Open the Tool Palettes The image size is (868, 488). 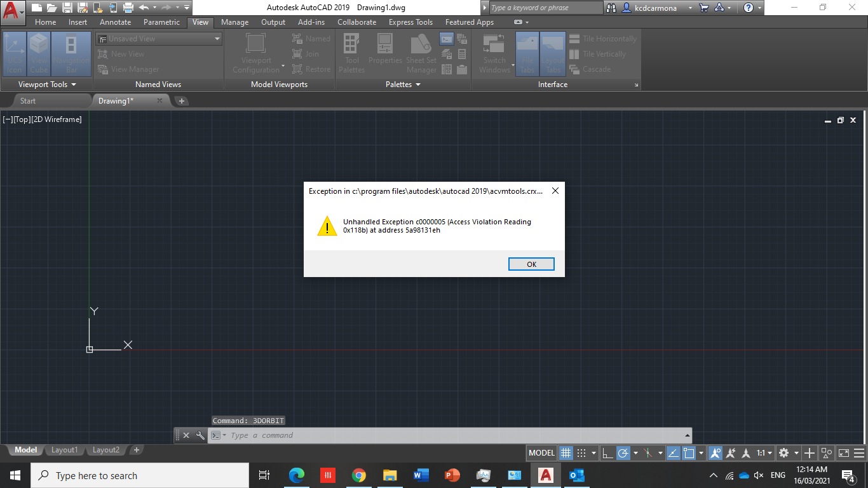coord(351,55)
